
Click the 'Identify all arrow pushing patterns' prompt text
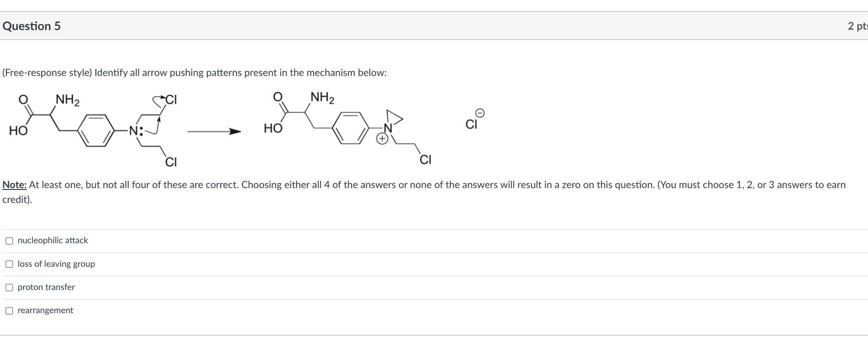pyautogui.click(x=241, y=73)
